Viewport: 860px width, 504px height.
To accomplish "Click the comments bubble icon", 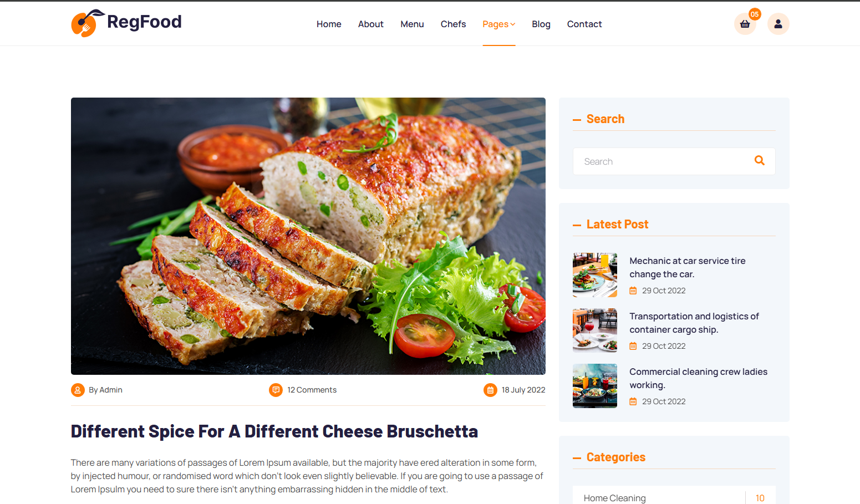I will [x=276, y=390].
